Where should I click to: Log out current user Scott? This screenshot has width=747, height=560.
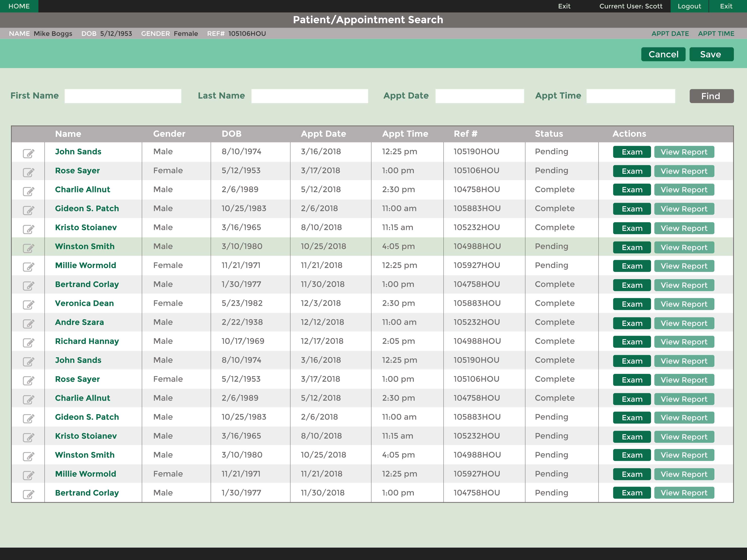(x=689, y=6)
